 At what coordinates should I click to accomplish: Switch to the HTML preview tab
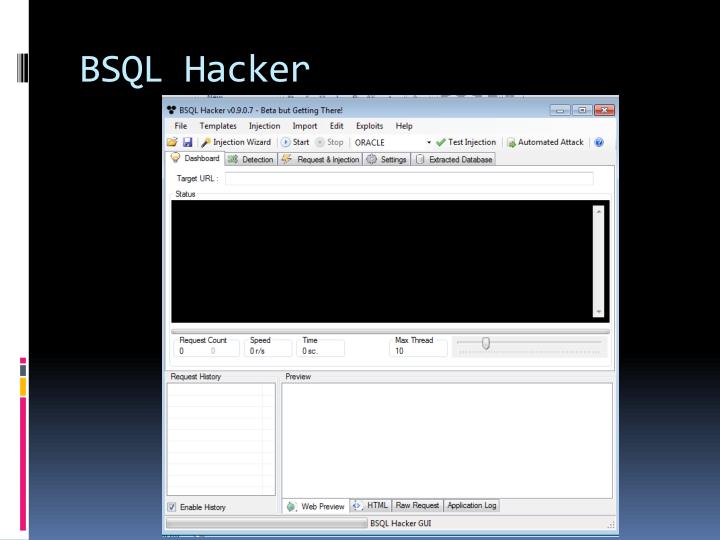pos(371,505)
